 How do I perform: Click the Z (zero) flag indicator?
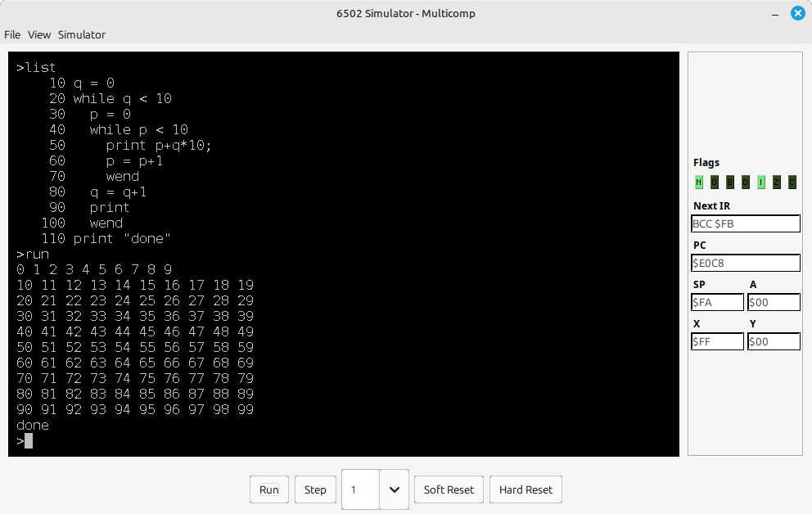(777, 183)
